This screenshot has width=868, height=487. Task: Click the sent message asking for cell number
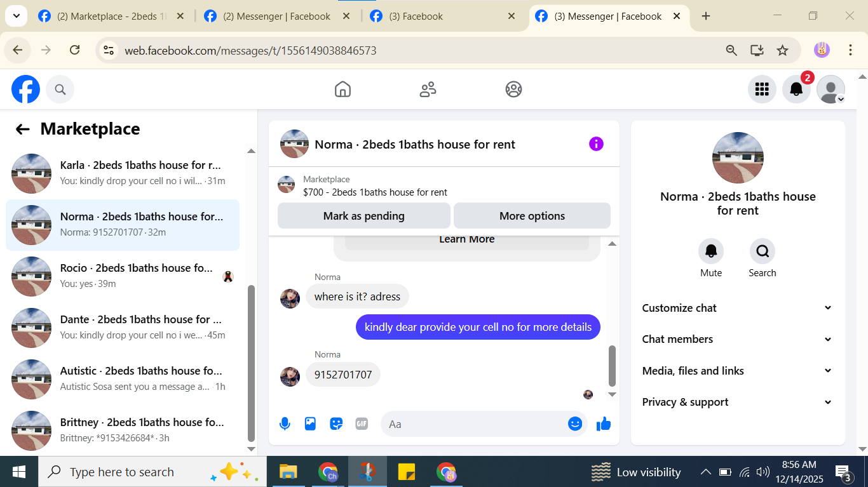pos(478,327)
